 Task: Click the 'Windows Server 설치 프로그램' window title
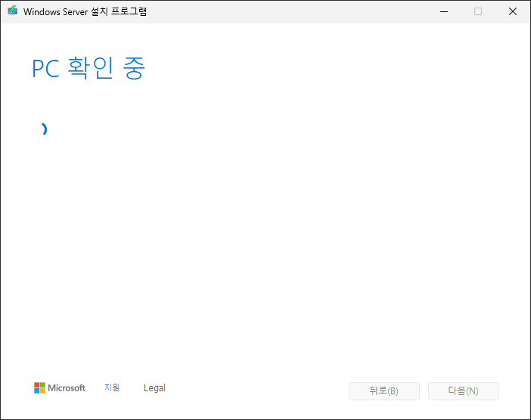(85, 11)
